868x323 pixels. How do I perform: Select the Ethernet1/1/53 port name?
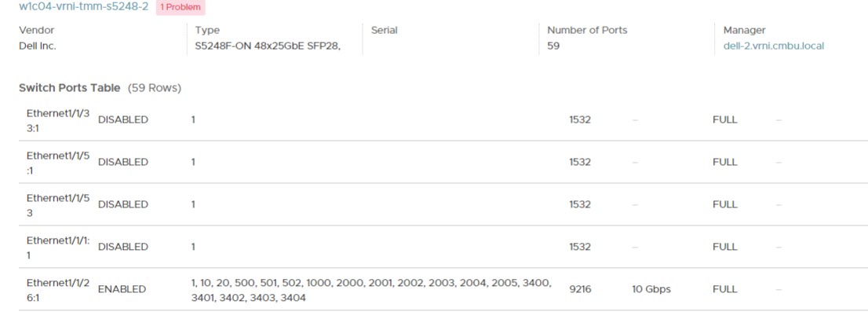pos(58,204)
